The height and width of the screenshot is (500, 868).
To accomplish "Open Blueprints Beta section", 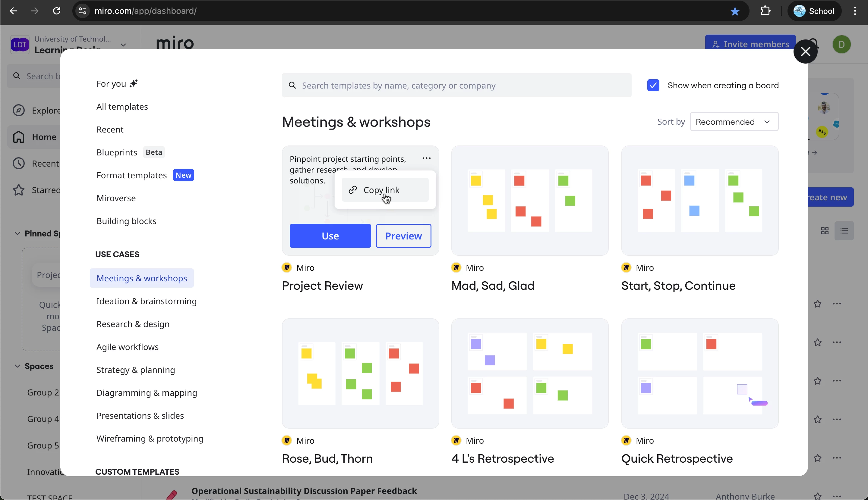I will click(130, 152).
